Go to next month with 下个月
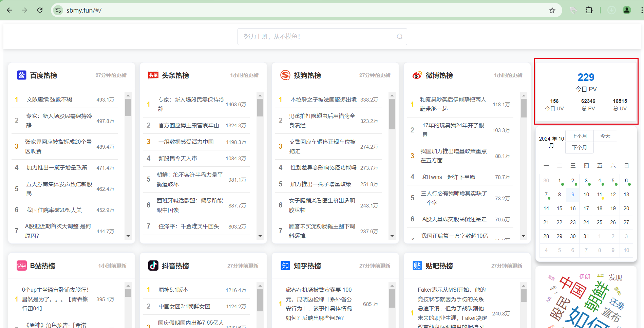644x328 pixels. pos(579,148)
